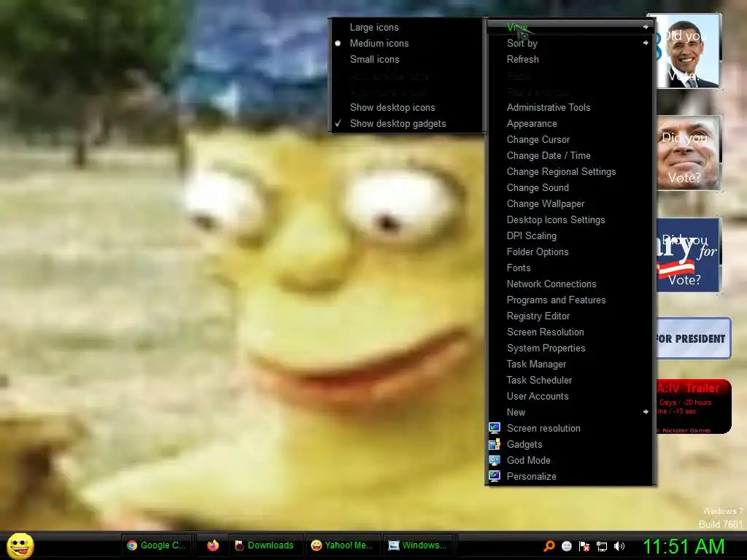747x560 pixels.
Task: Select Change Cursor
Action: tap(570, 139)
